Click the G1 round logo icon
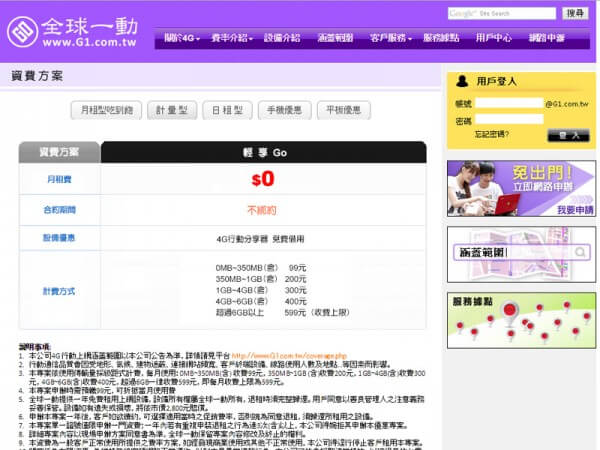Viewport: 600px width, 450px height. pyautogui.click(x=23, y=32)
